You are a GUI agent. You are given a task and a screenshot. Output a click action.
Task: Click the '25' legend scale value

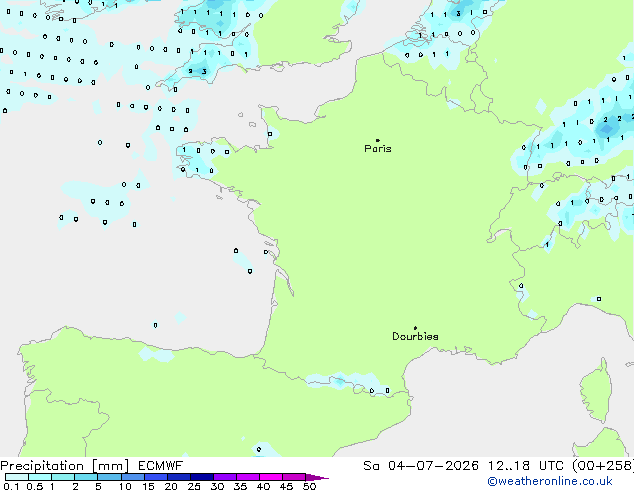coord(194,486)
